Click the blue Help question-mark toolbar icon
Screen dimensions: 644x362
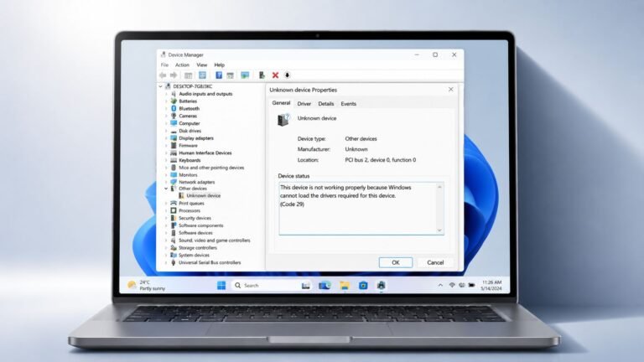click(x=219, y=75)
